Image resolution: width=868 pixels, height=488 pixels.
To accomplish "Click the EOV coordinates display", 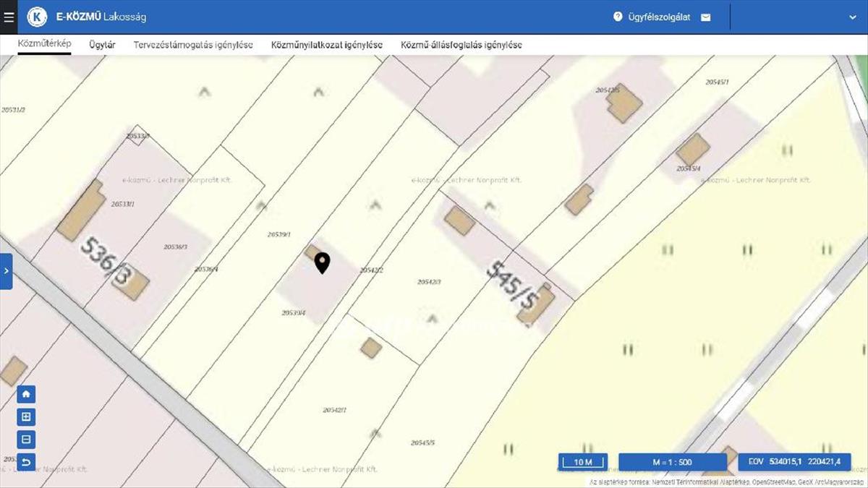I will [x=794, y=462].
